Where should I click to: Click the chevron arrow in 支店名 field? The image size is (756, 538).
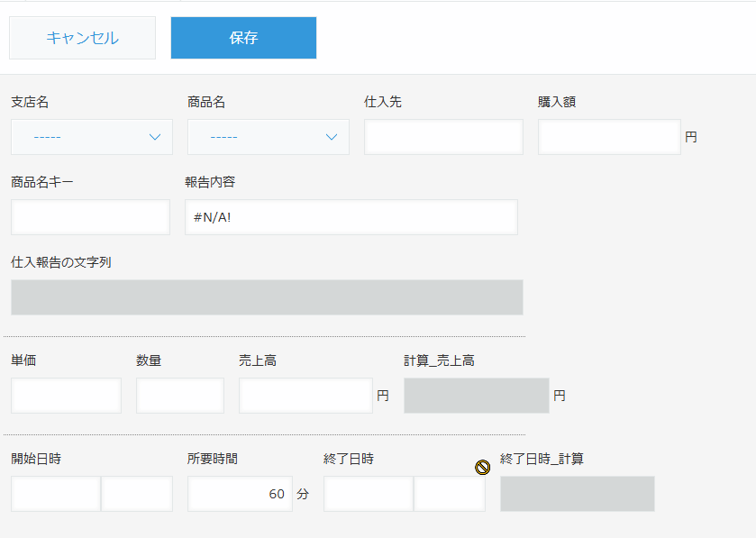point(154,137)
